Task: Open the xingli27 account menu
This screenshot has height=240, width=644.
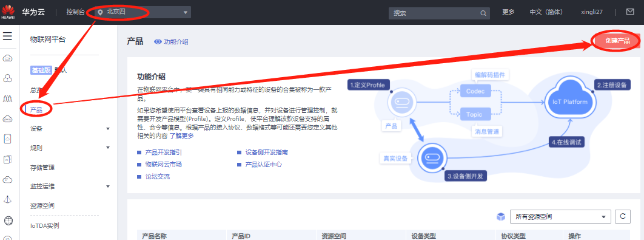Action: tap(592, 12)
